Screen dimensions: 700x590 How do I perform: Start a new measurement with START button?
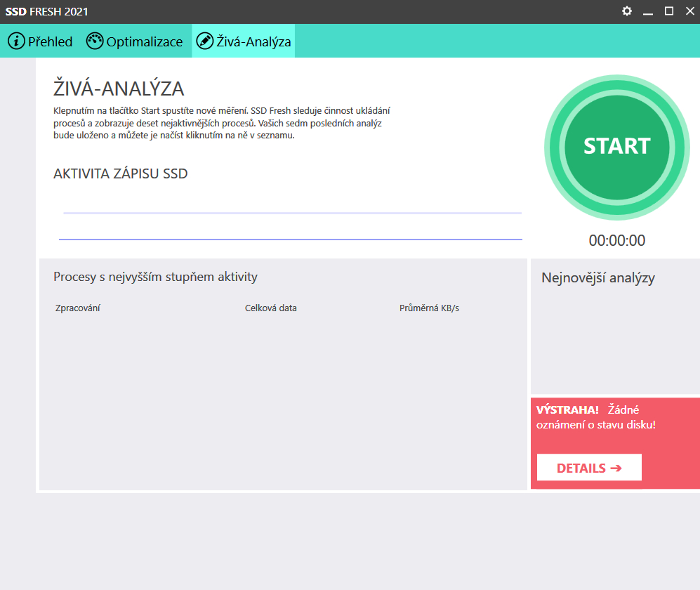617,147
